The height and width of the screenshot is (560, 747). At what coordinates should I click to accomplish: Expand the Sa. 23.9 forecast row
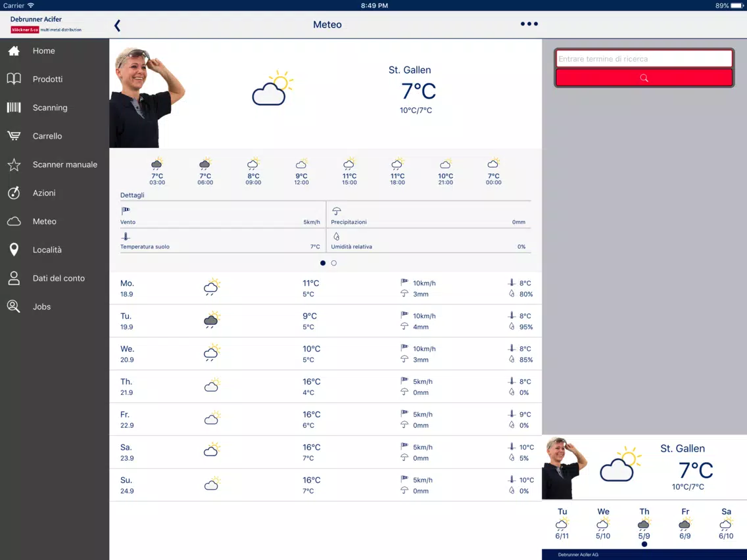click(x=325, y=452)
